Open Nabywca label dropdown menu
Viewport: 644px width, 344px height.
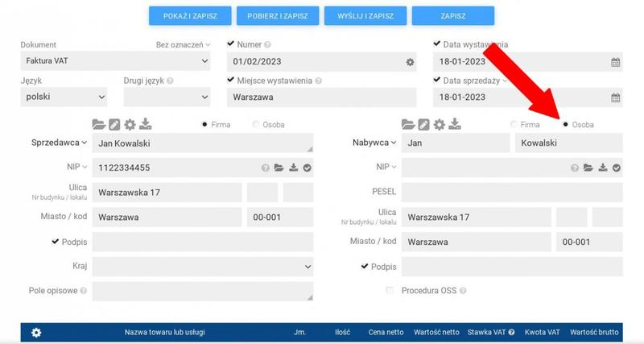[x=374, y=143]
